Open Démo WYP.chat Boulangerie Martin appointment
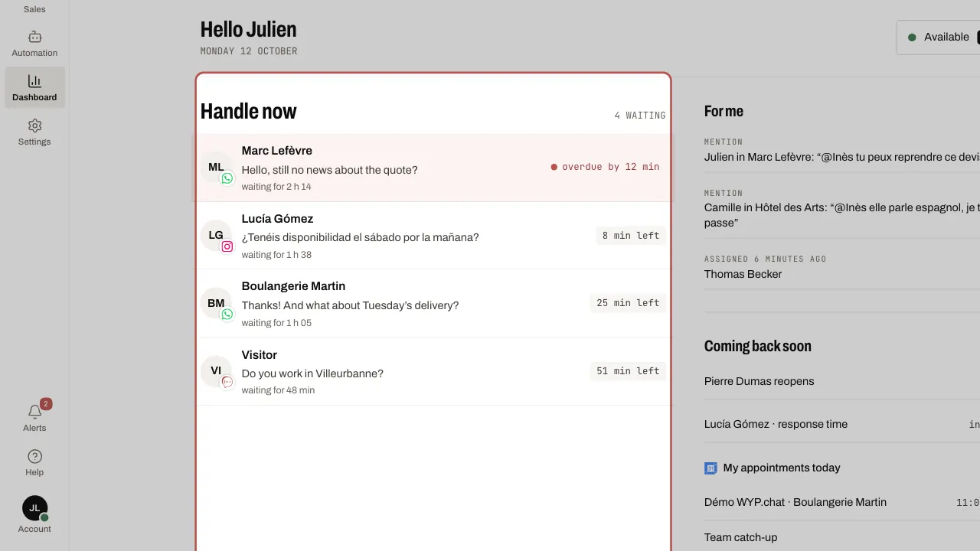980x551 pixels. pos(842,503)
